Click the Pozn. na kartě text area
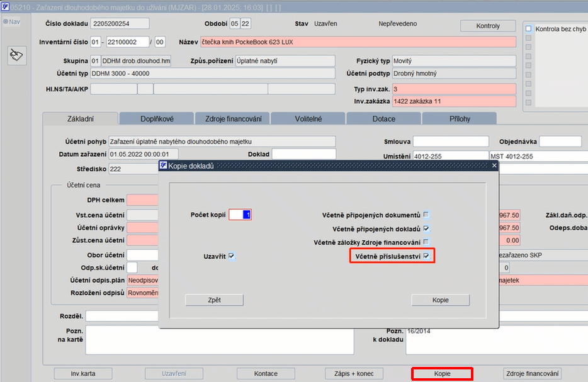 [220, 340]
